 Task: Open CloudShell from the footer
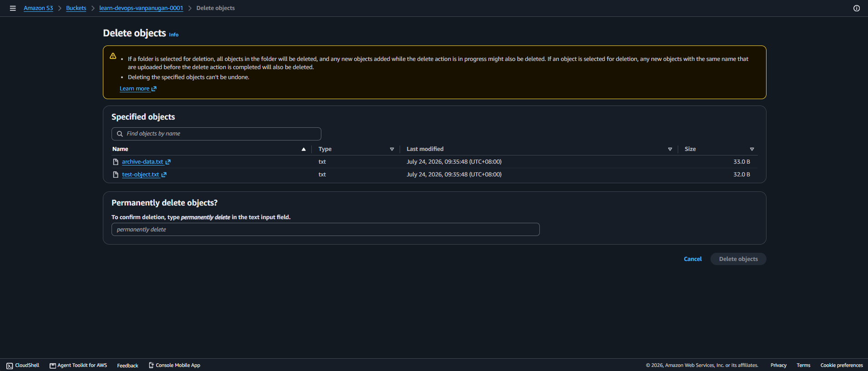23,366
